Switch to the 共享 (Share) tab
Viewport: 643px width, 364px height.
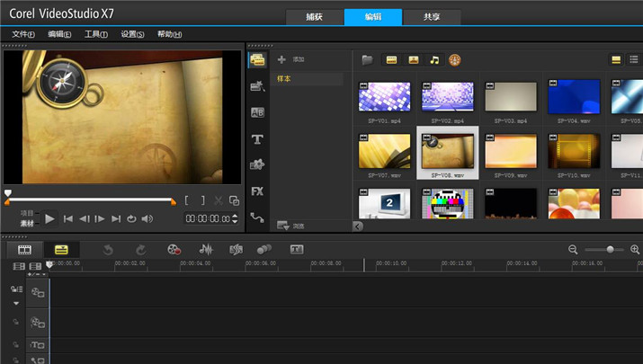[432, 17]
